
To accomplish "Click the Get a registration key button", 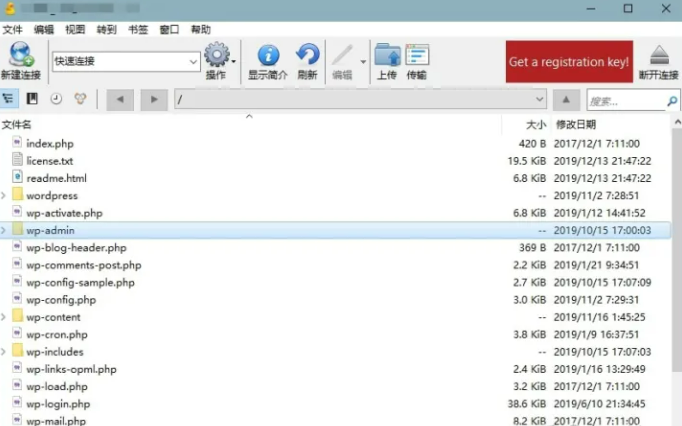I will coord(569,62).
